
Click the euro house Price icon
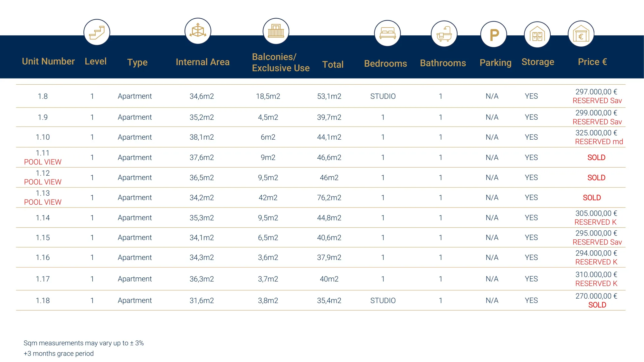pyautogui.click(x=581, y=34)
